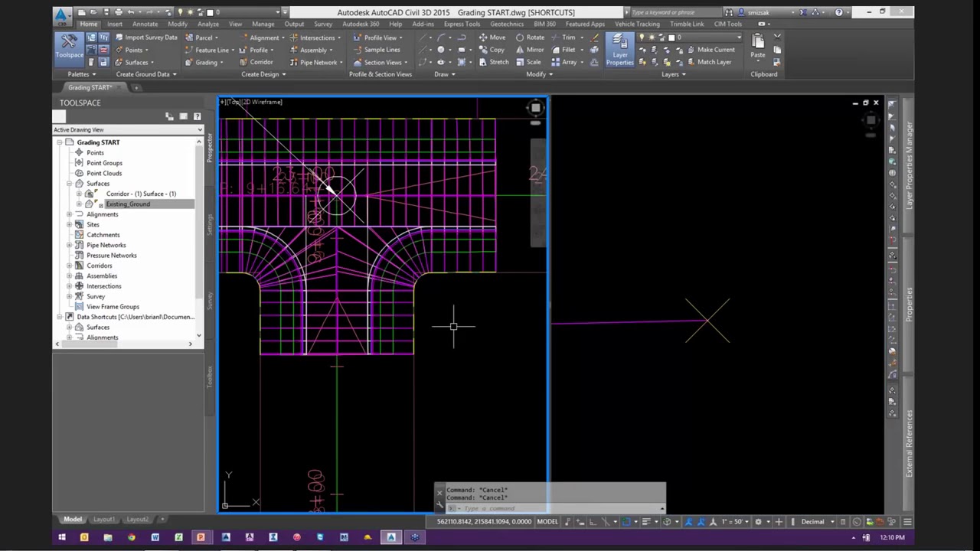Toggle MODEL space in status bar

[x=547, y=522]
